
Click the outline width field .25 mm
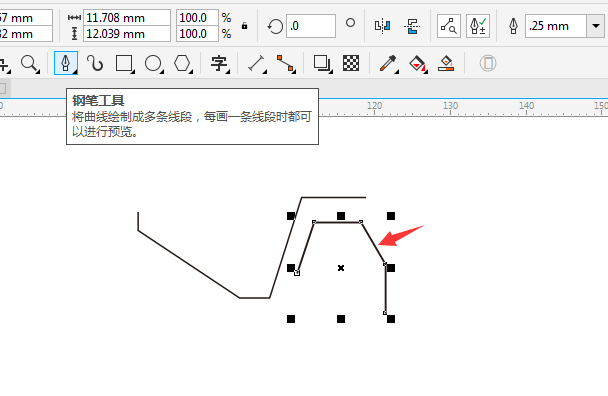coord(556,26)
